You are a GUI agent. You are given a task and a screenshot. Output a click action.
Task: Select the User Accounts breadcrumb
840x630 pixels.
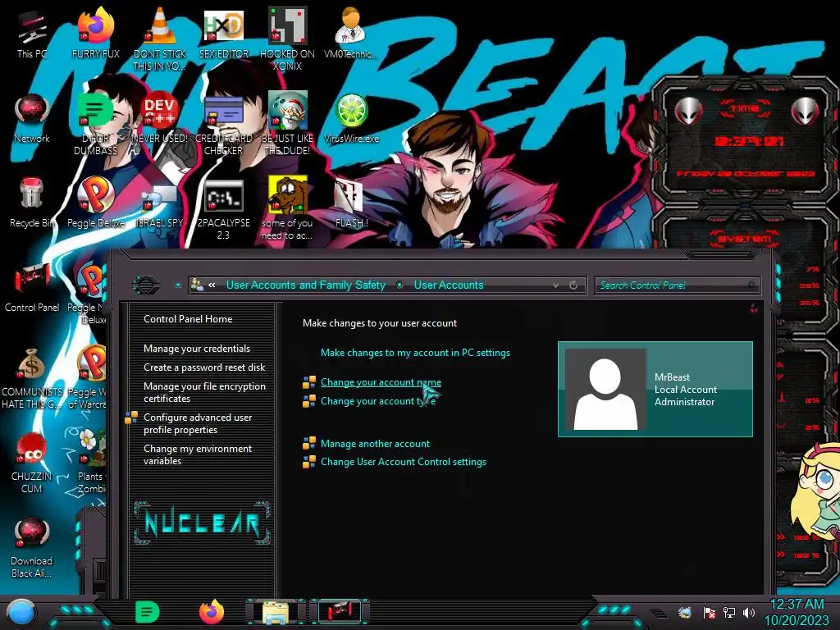pyautogui.click(x=449, y=285)
